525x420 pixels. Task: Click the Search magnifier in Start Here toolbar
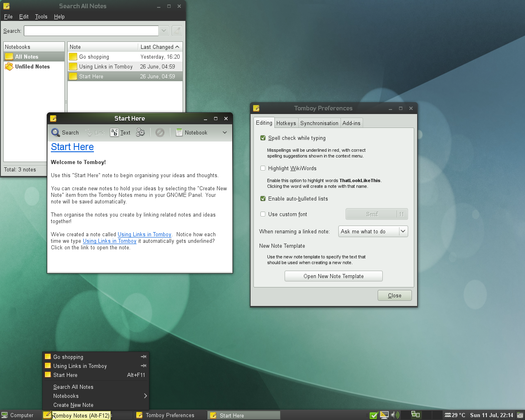point(55,132)
